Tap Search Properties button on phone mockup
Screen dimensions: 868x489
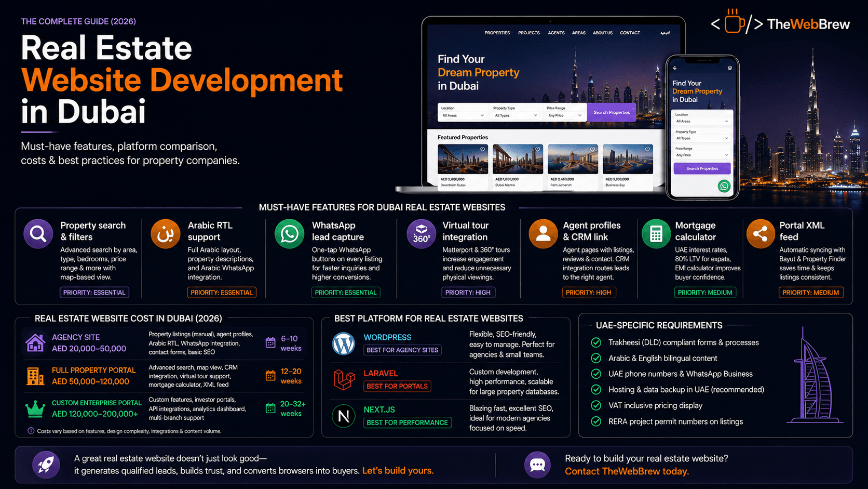pyautogui.click(x=702, y=168)
